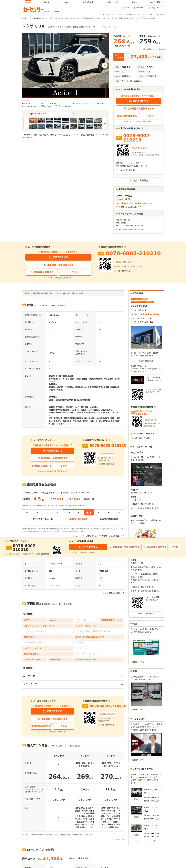186x868 pixels.
Task: Click クーポンを印刷する in the sidebar
Action: [146, 613]
